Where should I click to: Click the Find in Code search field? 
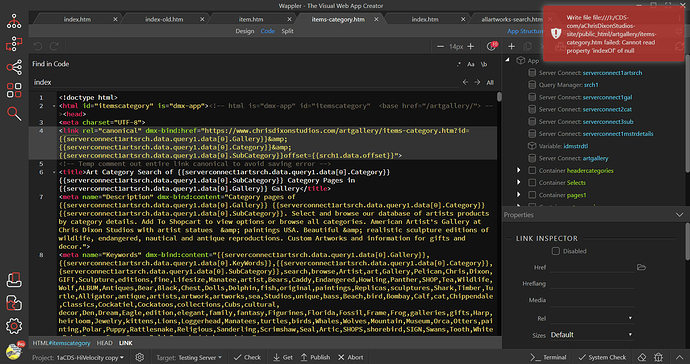[x=245, y=82]
